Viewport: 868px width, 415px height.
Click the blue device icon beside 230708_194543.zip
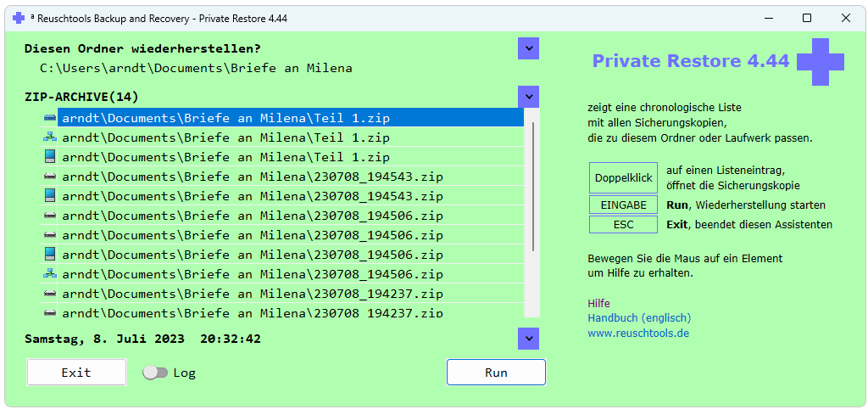click(50, 195)
